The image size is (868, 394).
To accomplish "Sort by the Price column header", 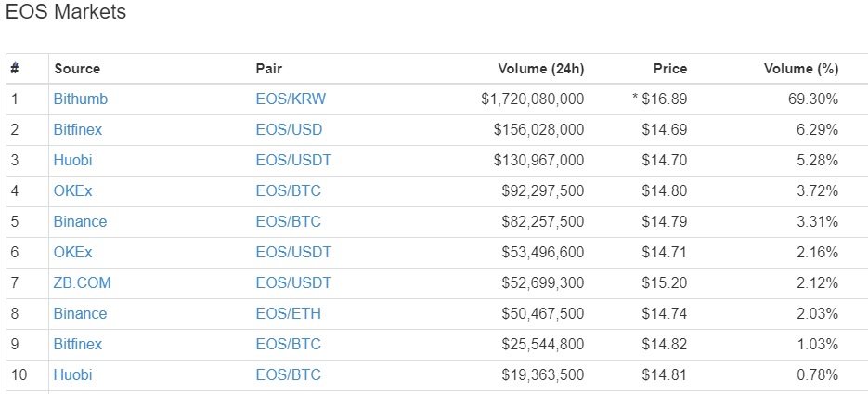I will (670, 69).
